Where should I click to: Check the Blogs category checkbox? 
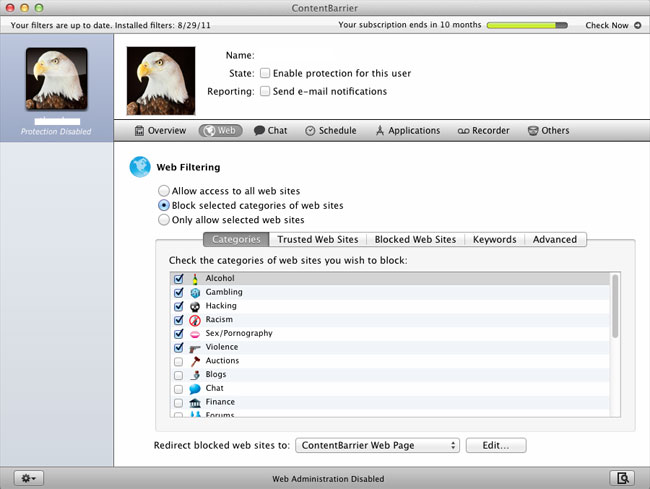tap(178, 375)
